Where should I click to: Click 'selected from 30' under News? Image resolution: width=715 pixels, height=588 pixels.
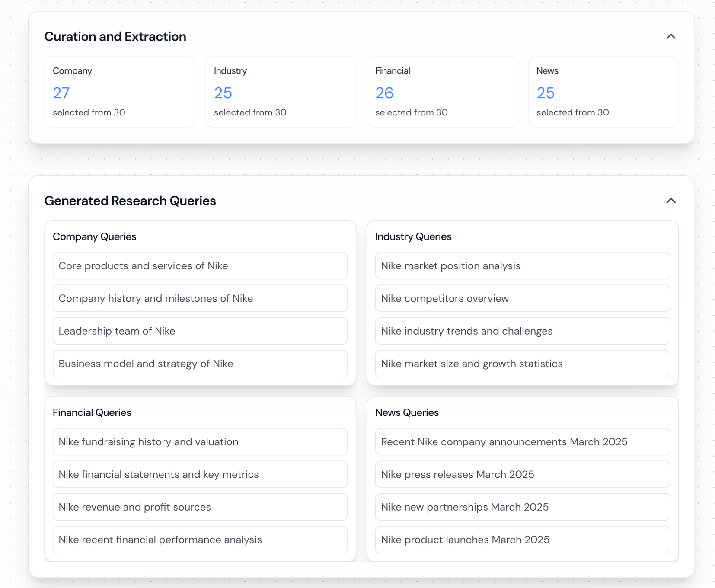573,112
